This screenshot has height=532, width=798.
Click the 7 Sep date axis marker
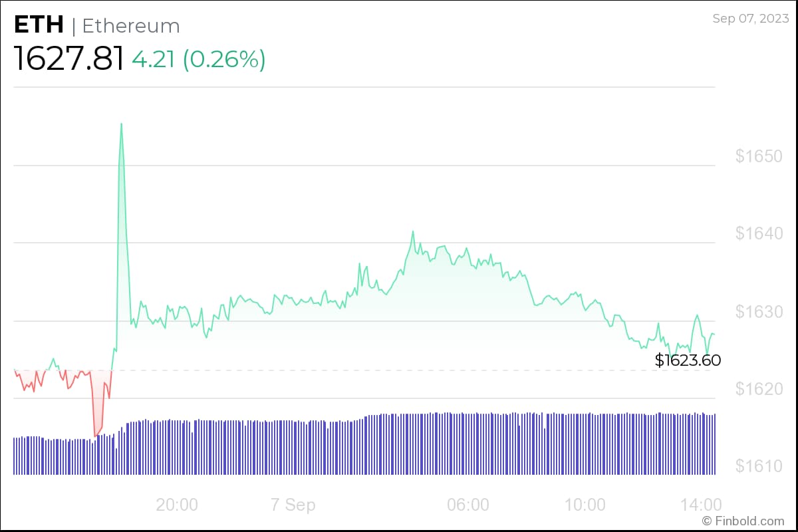click(x=293, y=505)
